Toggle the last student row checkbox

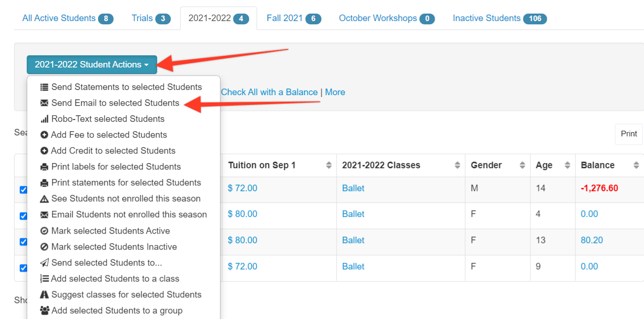pos(23,268)
